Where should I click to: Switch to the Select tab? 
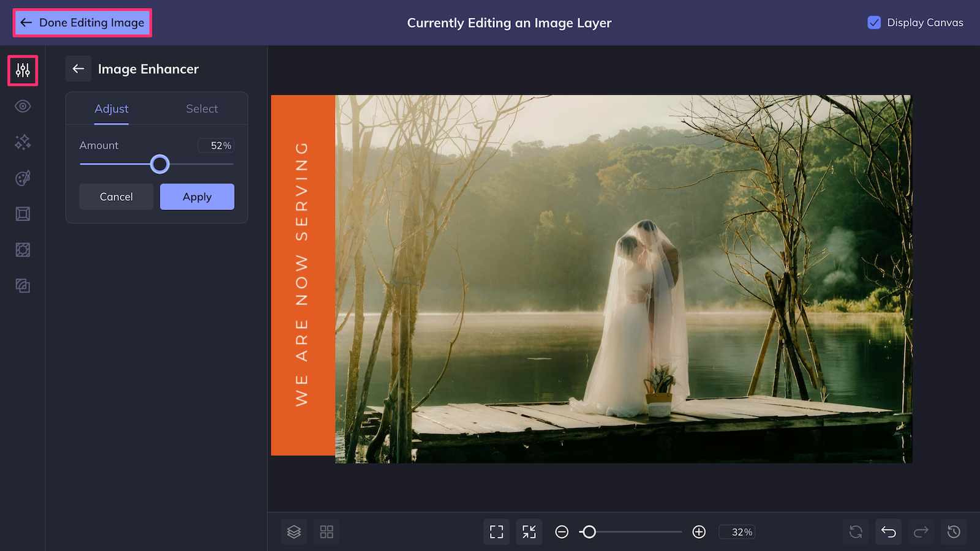(202, 108)
